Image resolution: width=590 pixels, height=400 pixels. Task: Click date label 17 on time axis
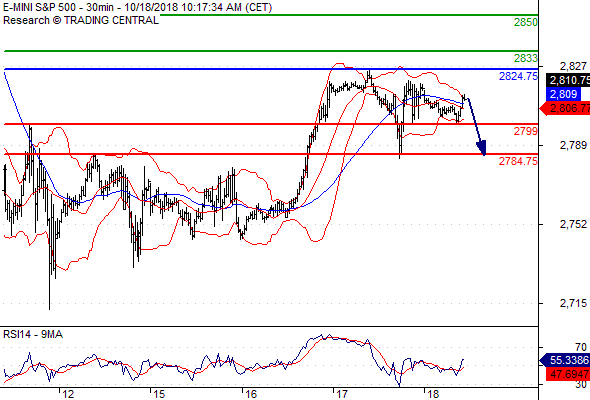coord(342,394)
